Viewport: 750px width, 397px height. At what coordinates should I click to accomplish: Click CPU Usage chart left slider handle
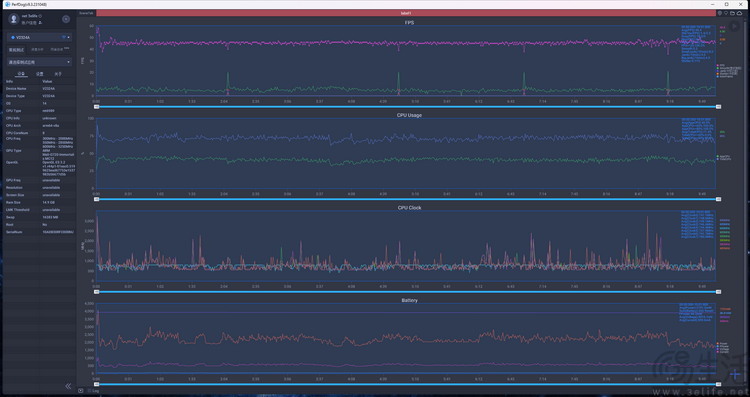(x=97, y=199)
